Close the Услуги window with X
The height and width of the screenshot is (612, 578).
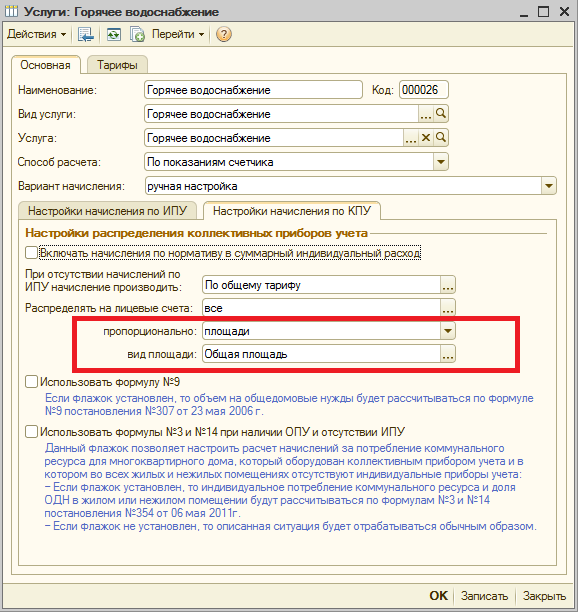point(564,12)
